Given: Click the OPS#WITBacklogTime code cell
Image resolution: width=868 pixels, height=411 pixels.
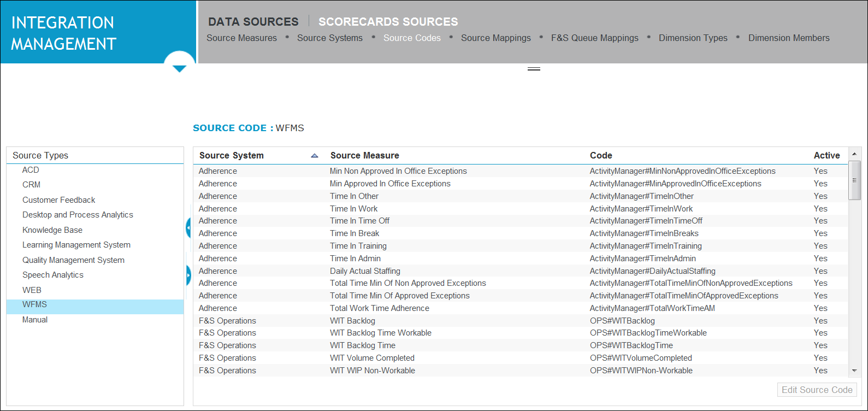Looking at the screenshot, I should pos(631,345).
